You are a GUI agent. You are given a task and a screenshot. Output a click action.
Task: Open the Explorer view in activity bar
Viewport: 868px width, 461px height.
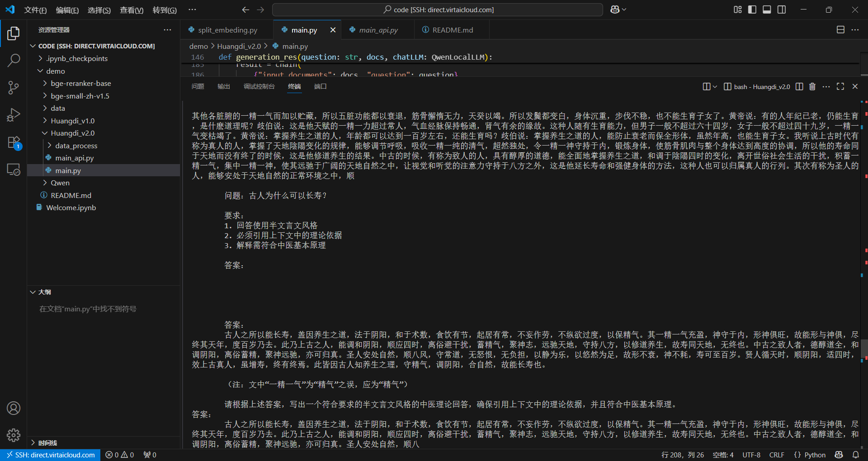14,33
